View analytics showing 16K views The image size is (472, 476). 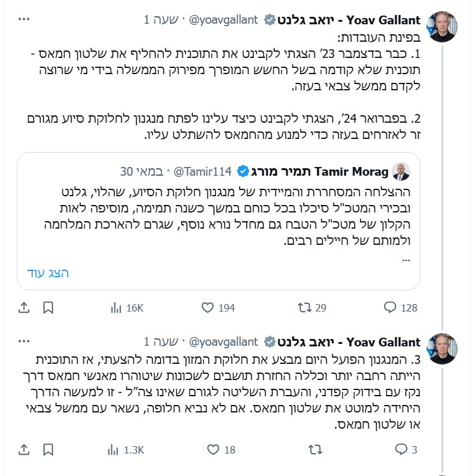126,307
